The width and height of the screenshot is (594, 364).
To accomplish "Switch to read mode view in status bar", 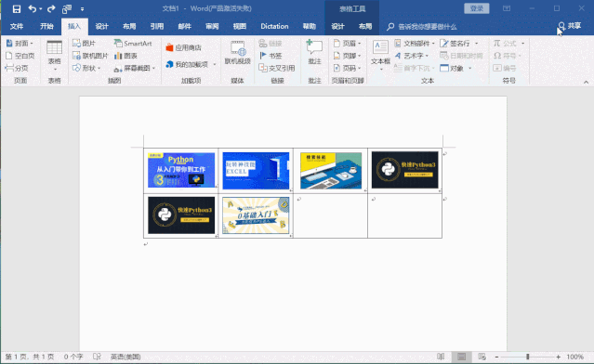I will click(x=441, y=357).
